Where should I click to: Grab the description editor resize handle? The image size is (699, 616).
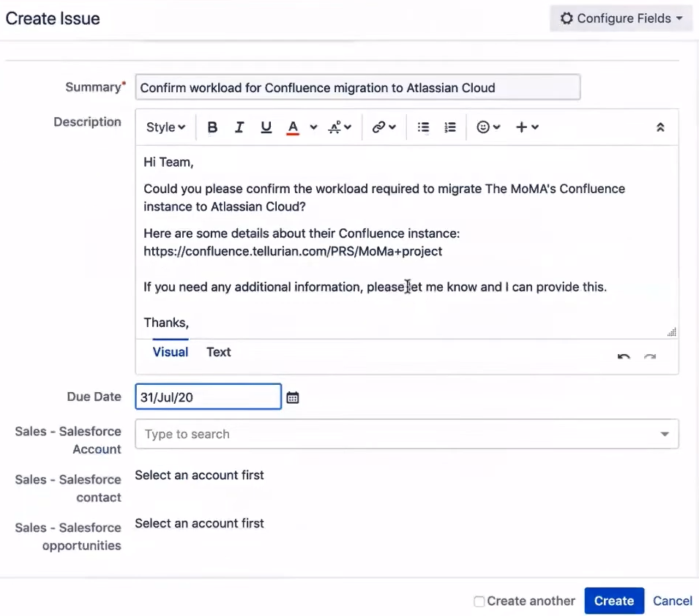point(672,332)
